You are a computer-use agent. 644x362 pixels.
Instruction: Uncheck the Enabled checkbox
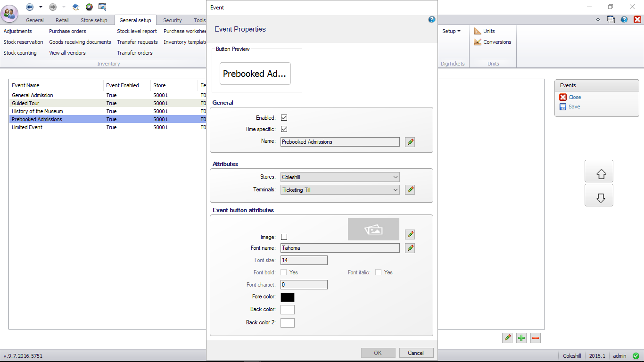click(x=284, y=118)
